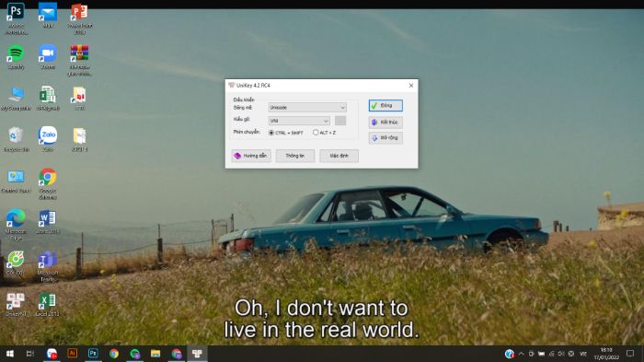Select the ALT + Z switch key option
644x362 pixels.
(324, 133)
